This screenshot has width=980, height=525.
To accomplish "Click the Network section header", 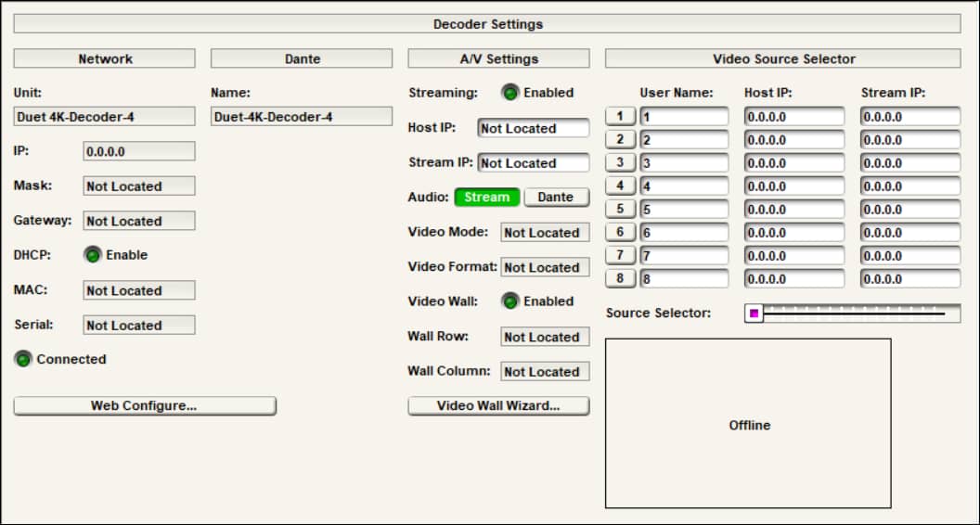I will [x=104, y=58].
